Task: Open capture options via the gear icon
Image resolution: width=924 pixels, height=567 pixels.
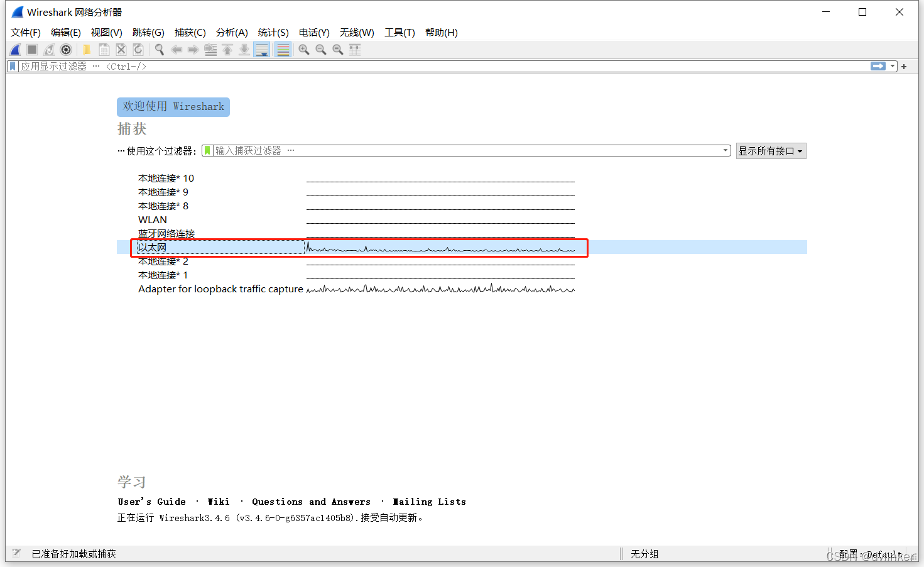Action: (x=66, y=50)
